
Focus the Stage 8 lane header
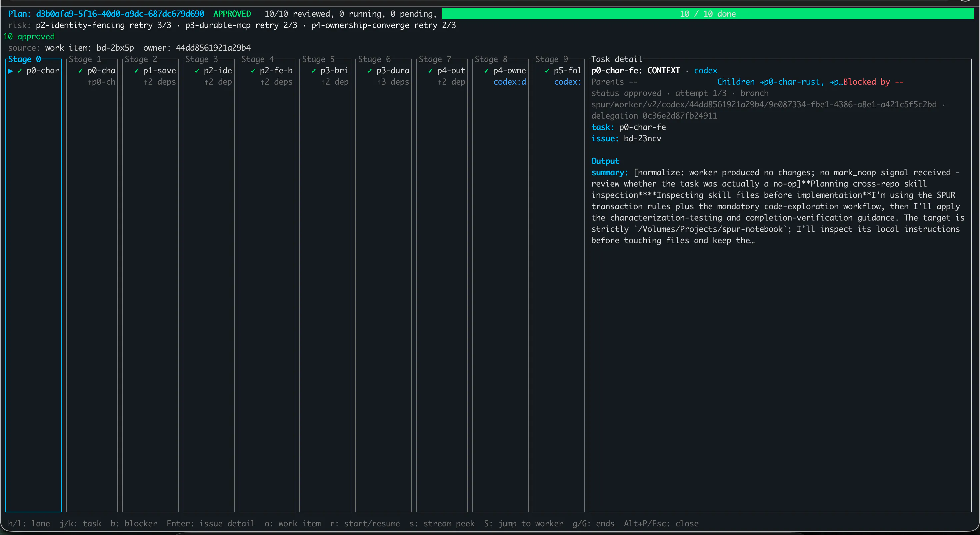point(491,59)
